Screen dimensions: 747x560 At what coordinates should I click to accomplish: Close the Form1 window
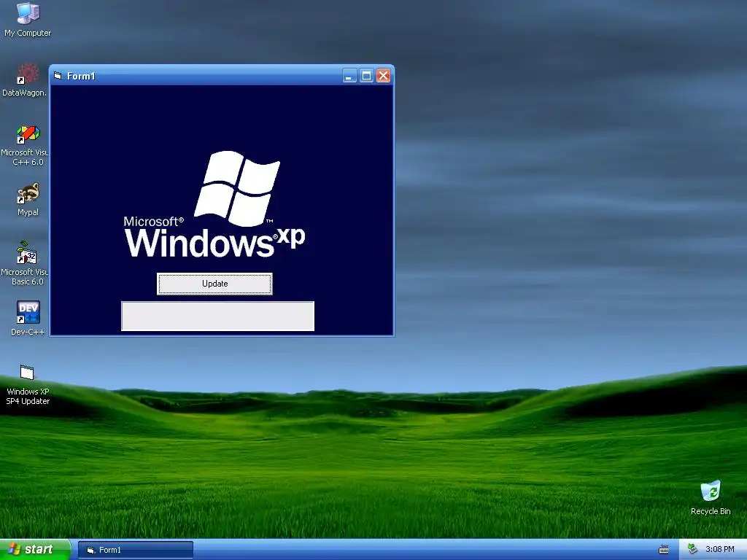pyautogui.click(x=384, y=76)
